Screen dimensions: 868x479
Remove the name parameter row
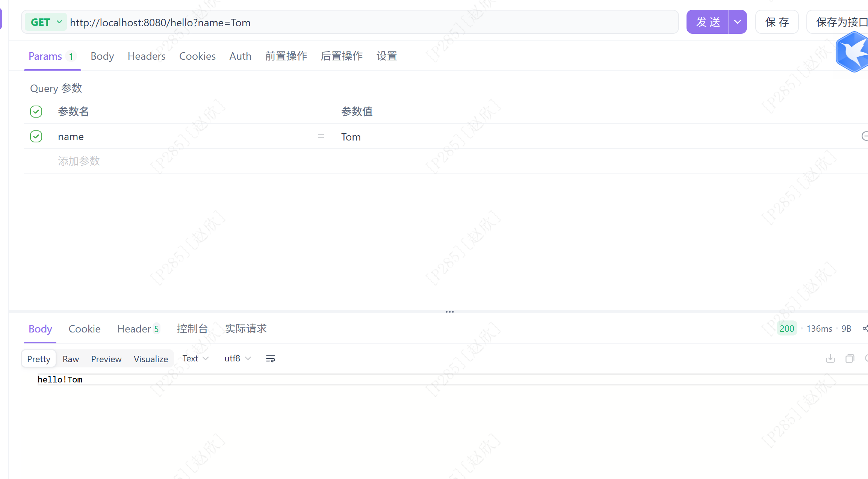click(864, 136)
